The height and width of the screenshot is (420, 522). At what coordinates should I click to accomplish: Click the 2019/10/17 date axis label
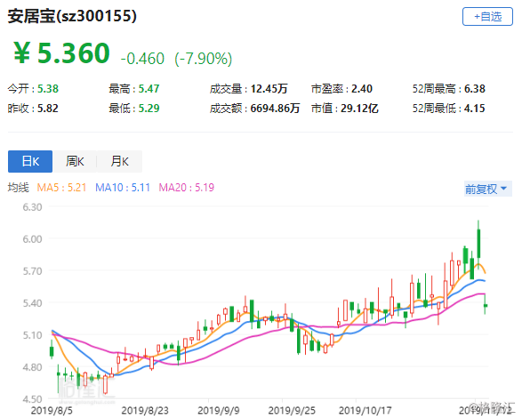point(365,410)
